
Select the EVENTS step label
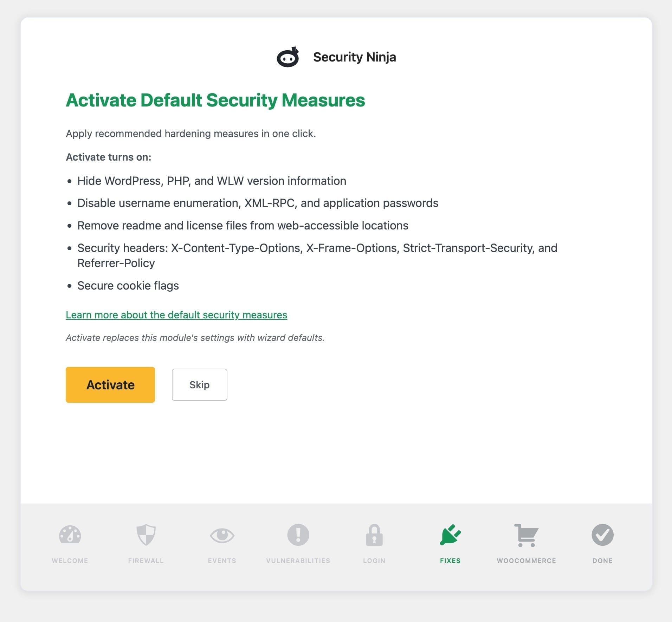pyautogui.click(x=222, y=561)
